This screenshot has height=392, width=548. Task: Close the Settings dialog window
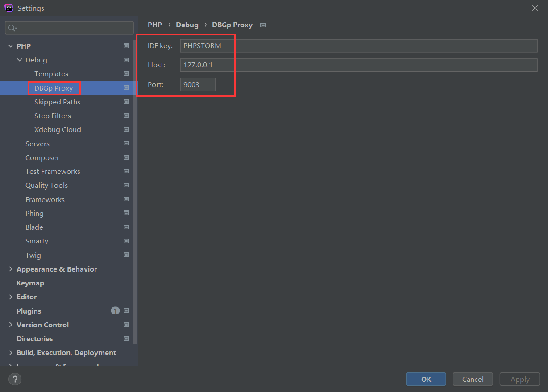[x=535, y=8]
